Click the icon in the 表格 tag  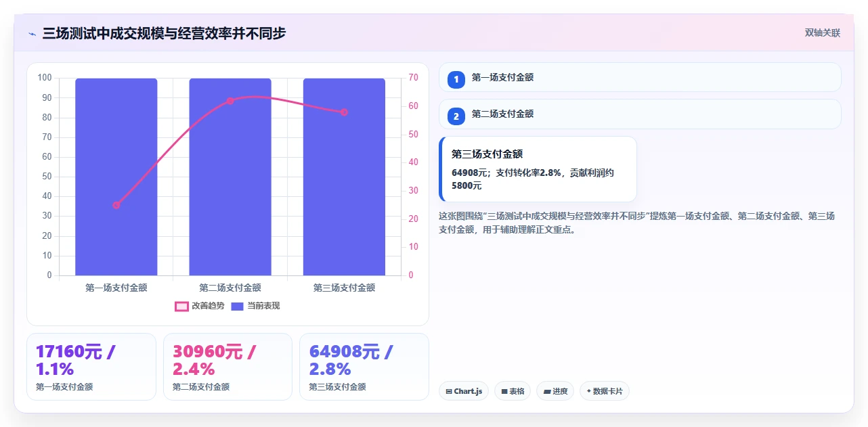tap(504, 391)
